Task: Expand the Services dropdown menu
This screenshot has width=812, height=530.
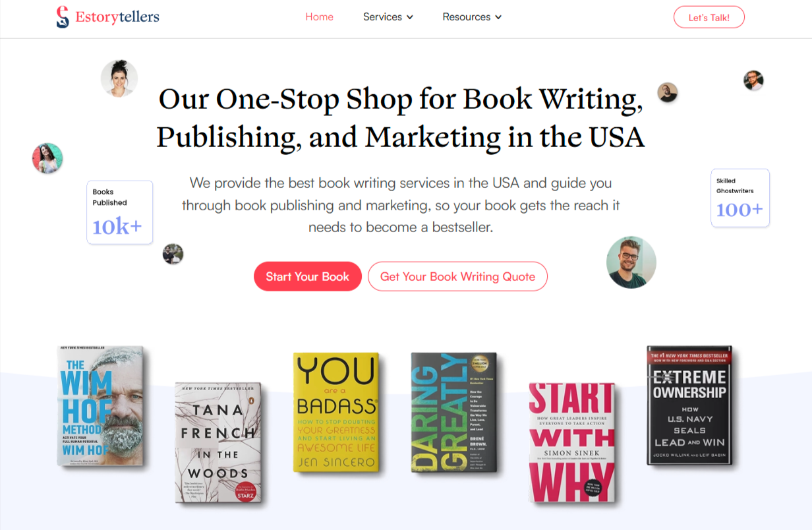Action: pyautogui.click(x=388, y=17)
